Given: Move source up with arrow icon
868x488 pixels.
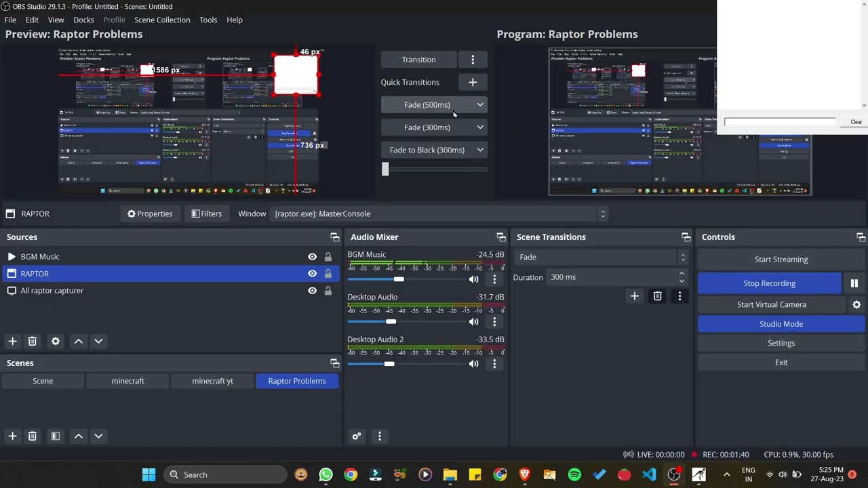Looking at the screenshot, I should click(79, 342).
